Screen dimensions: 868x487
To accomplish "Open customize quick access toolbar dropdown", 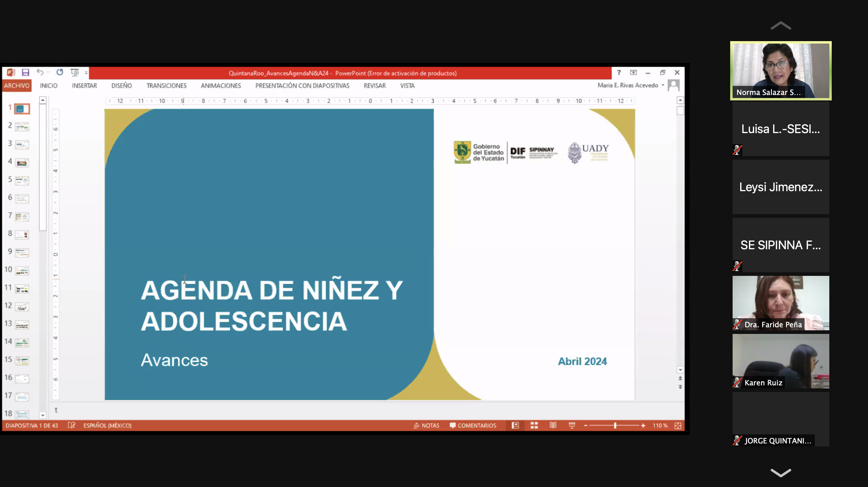I will (86, 73).
